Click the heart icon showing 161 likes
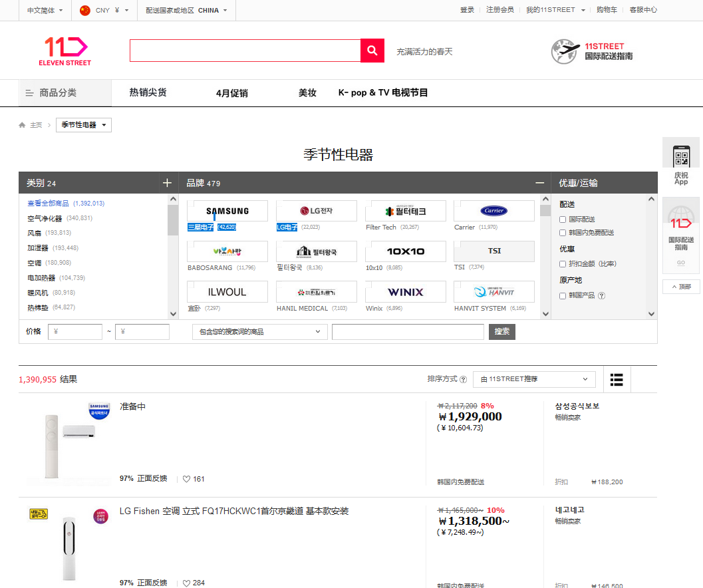 [187, 479]
